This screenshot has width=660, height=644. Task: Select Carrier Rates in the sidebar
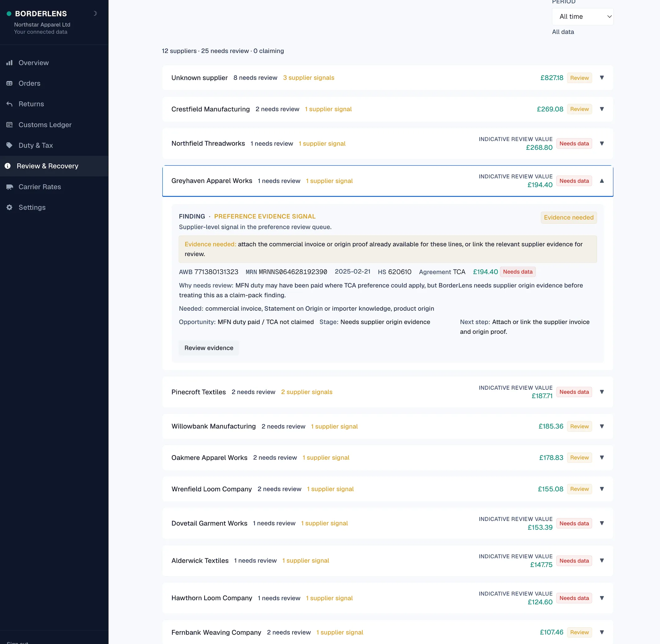coord(54,187)
